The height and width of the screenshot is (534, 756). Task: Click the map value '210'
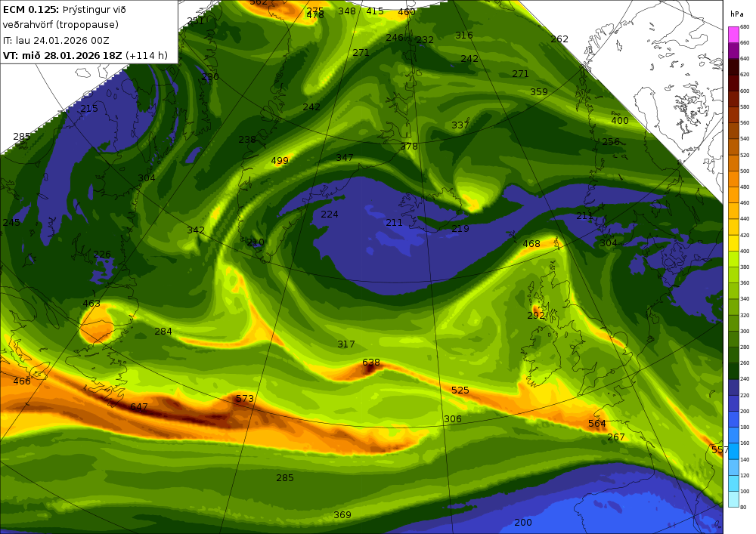(256, 242)
